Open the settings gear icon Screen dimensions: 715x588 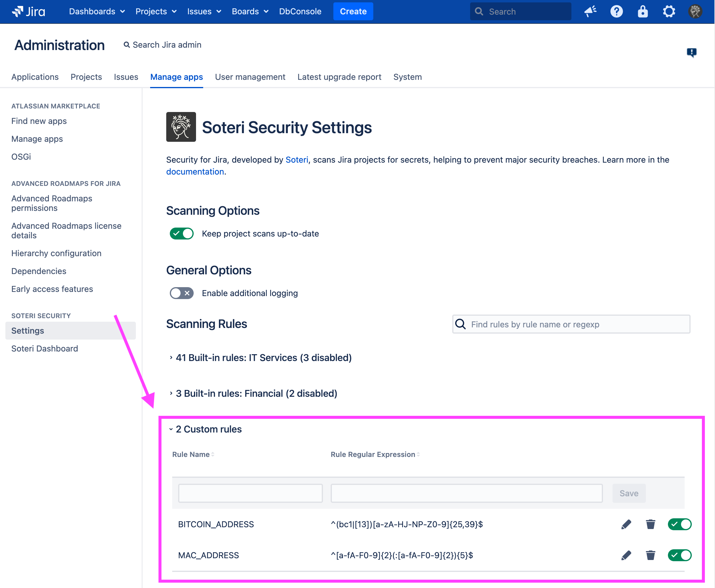[669, 11]
